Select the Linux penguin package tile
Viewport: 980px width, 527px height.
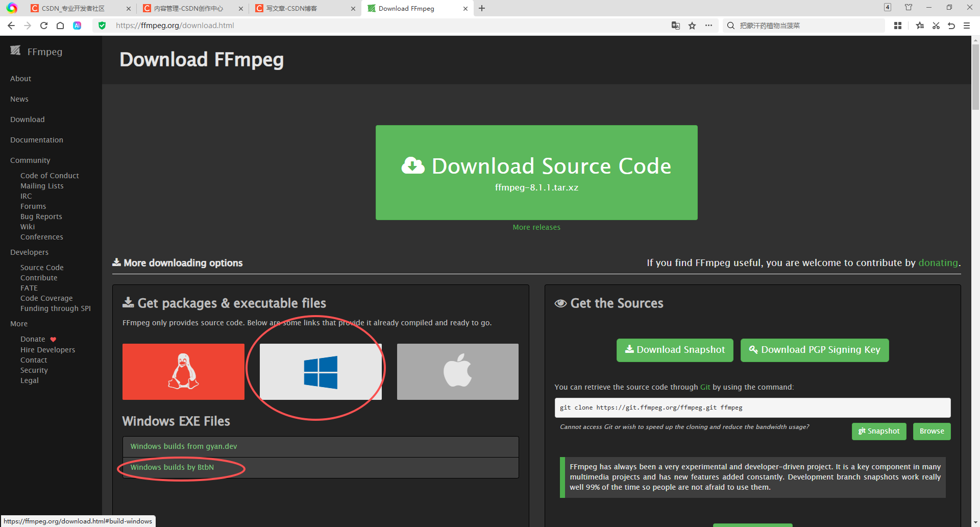[x=183, y=372]
